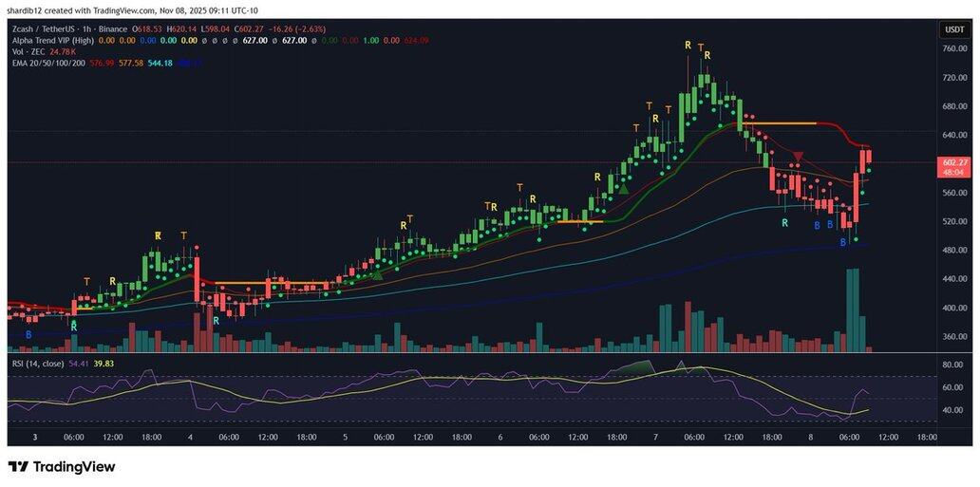
Task: Open the USDT currency selector
Action: (952, 29)
